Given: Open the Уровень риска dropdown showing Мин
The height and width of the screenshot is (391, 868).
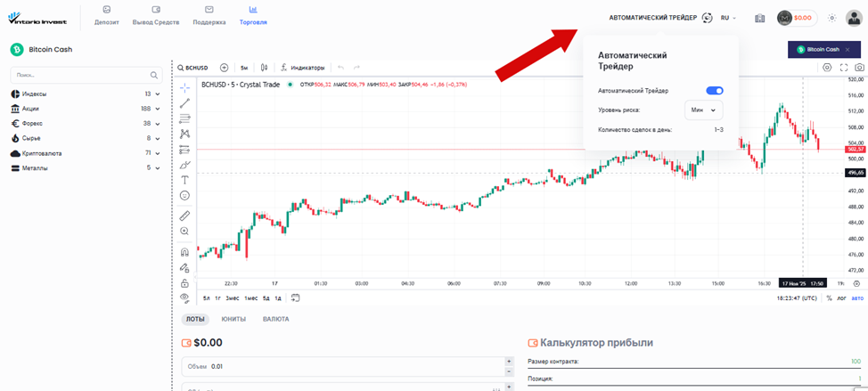Looking at the screenshot, I should 704,110.
